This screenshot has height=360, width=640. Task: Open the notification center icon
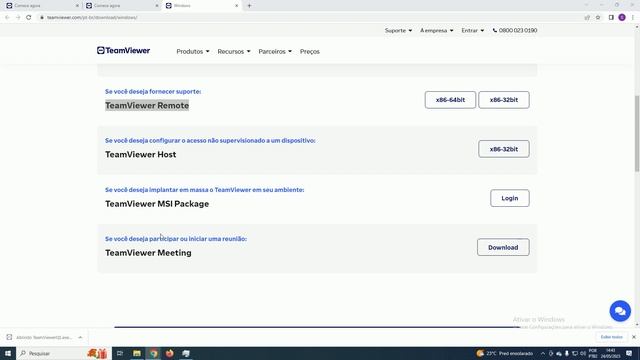point(629,353)
